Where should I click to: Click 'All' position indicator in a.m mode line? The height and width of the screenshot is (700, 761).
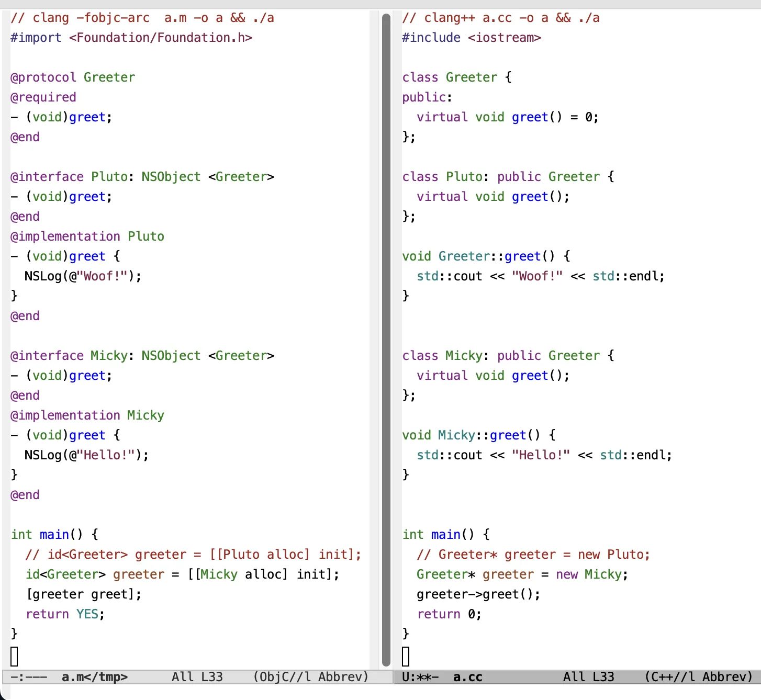[x=183, y=677]
